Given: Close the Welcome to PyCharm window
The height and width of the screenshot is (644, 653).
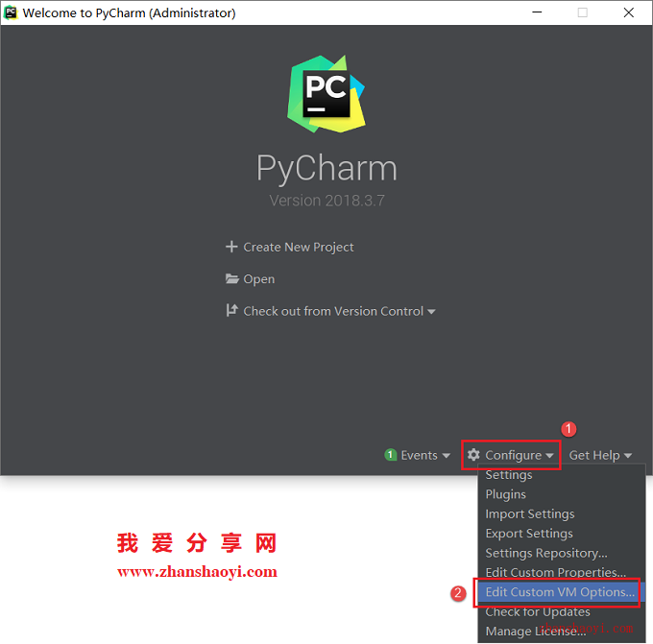Looking at the screenshot, I should coord(629,12).
